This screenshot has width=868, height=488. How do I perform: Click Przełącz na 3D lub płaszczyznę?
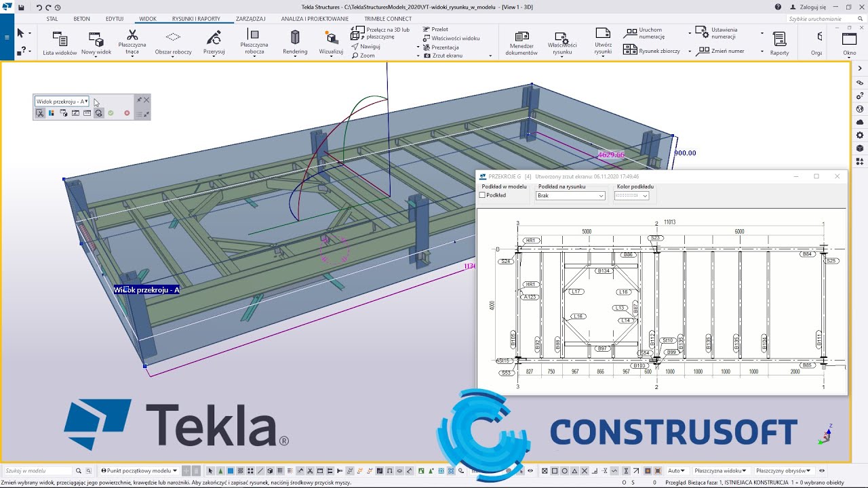[x=381, y=33]
